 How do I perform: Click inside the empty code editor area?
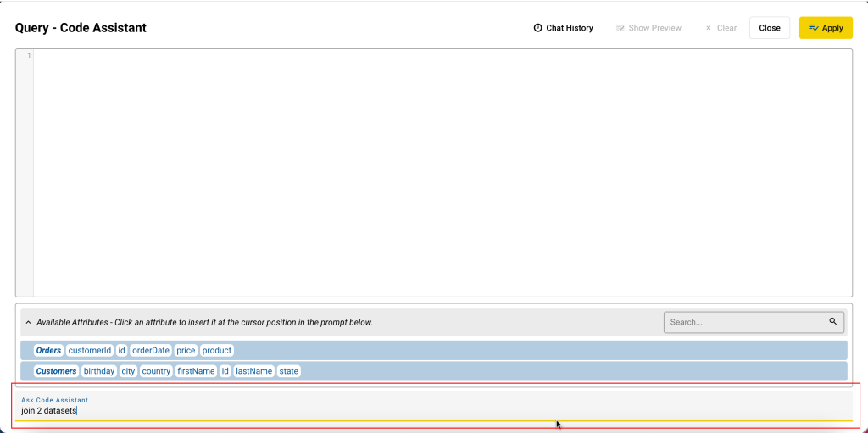tap(441, 169)
